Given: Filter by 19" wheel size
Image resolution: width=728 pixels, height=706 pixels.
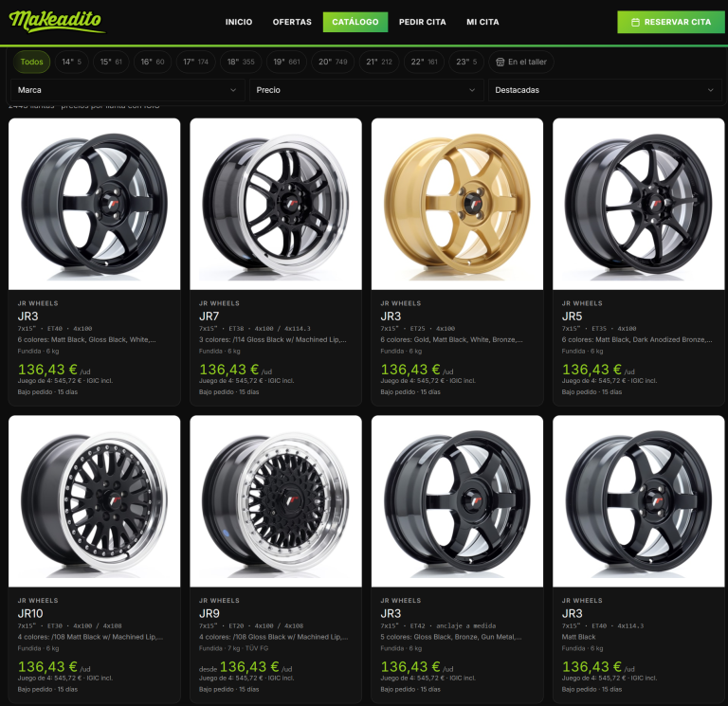Looking at the screenshot, I should pos(286,62).
